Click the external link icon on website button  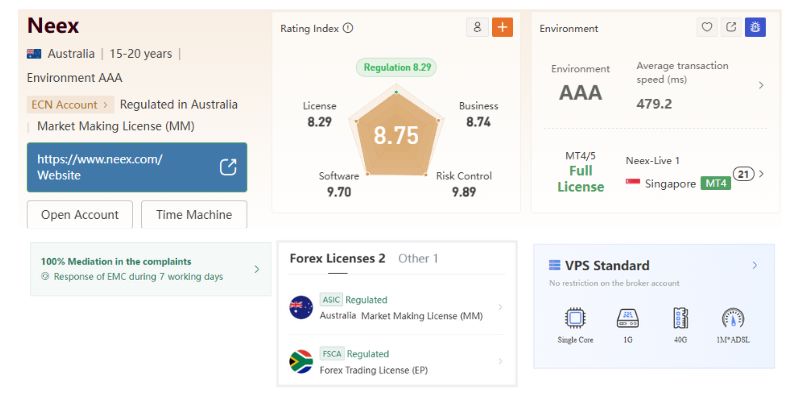[x=228, y=167]
